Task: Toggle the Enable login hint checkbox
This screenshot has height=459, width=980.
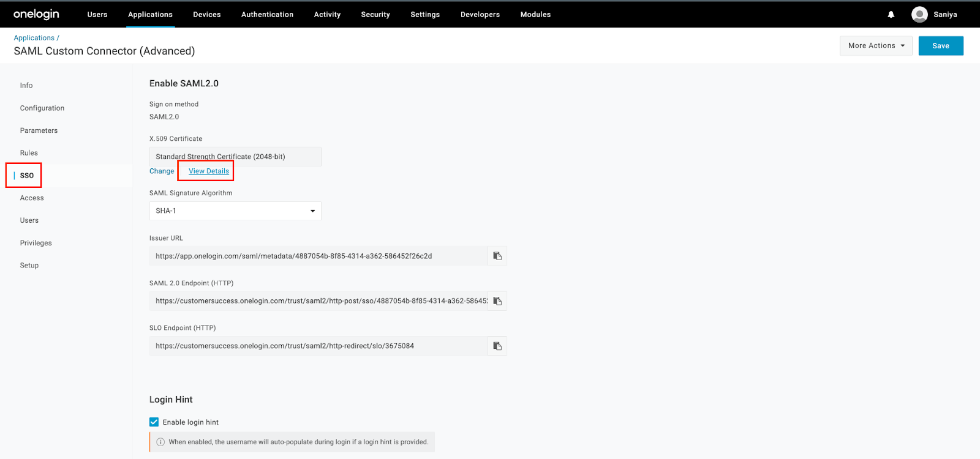Action: (x=154, y=422)
